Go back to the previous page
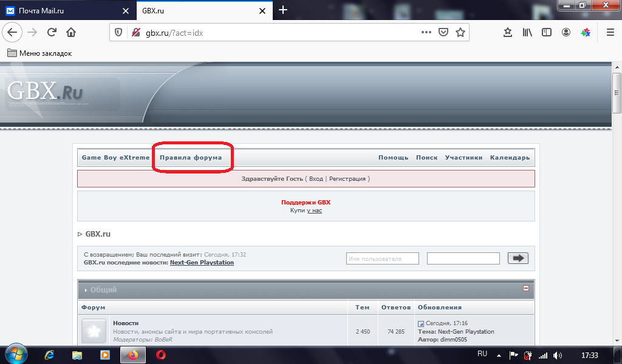This screenshot has width=622, height=364. click(x=12, y=33)
